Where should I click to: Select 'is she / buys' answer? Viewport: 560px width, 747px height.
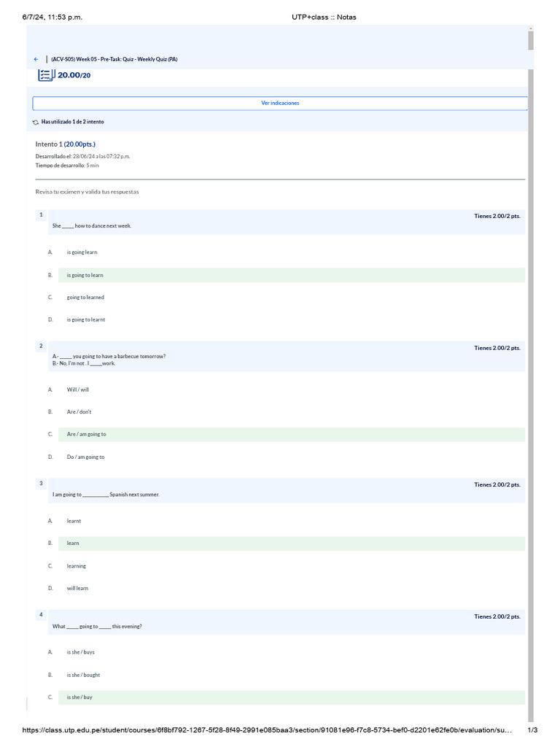(x=80, y=652)
